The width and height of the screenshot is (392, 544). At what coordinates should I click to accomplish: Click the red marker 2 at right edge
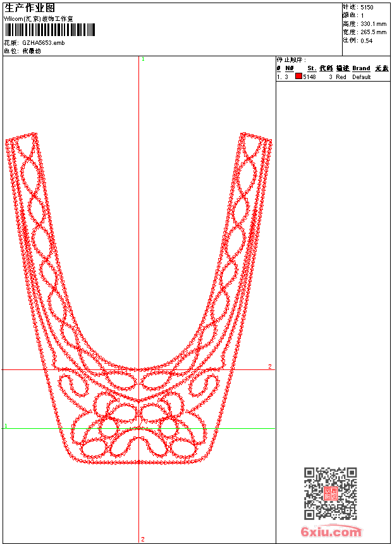point(269,366)
